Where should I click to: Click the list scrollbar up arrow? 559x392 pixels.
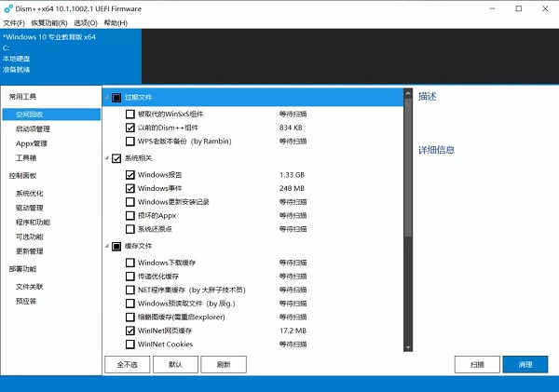click(x=408, y=93)
